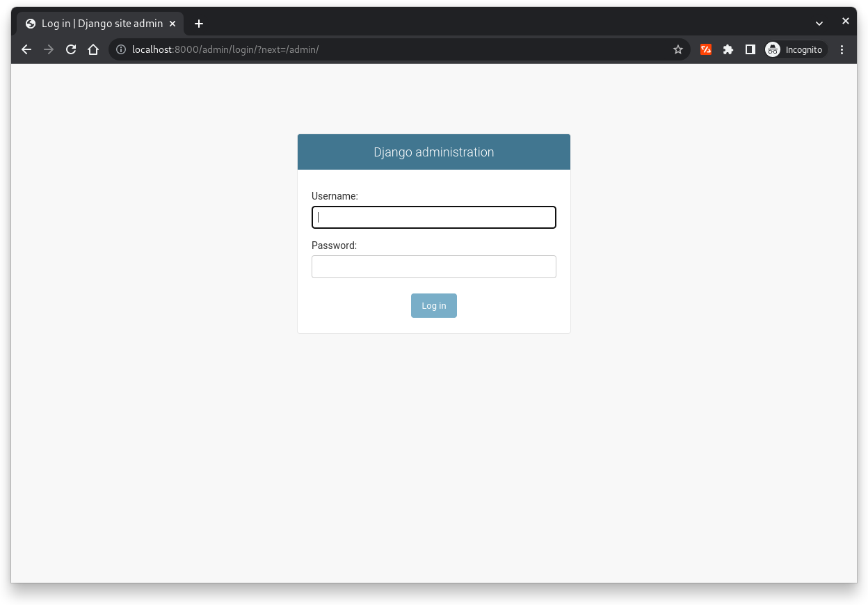The width and height of the screenshot is (868, 605).
Task: Go to the browser Home page
Action: click(93, 49)
